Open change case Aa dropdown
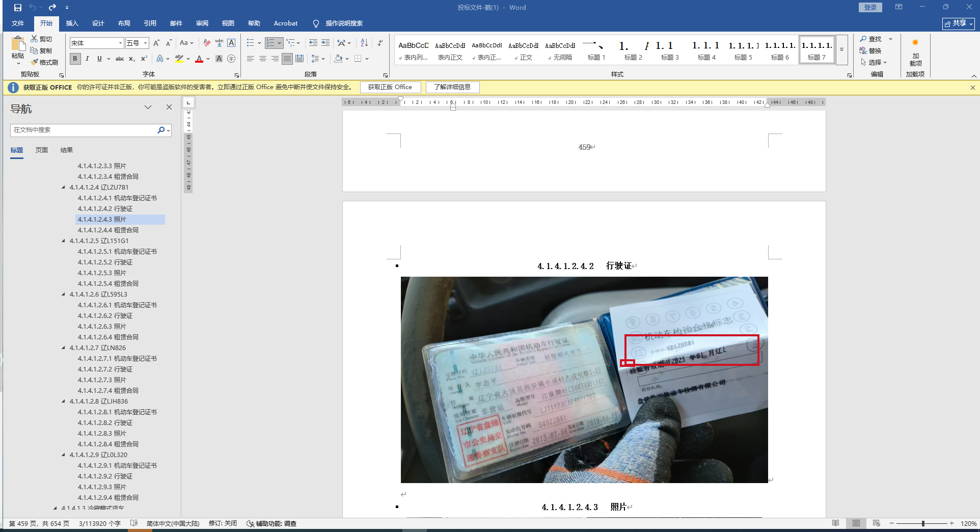 coord(186,43)
